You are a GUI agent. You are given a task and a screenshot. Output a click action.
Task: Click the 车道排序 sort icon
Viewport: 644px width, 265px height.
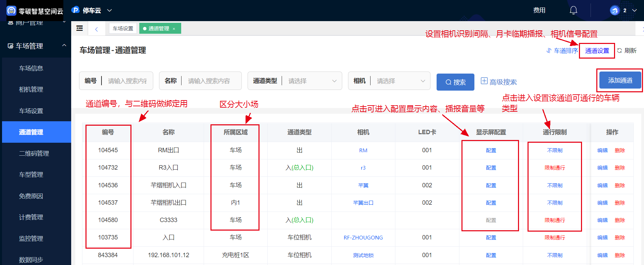[x=549, y=51]
